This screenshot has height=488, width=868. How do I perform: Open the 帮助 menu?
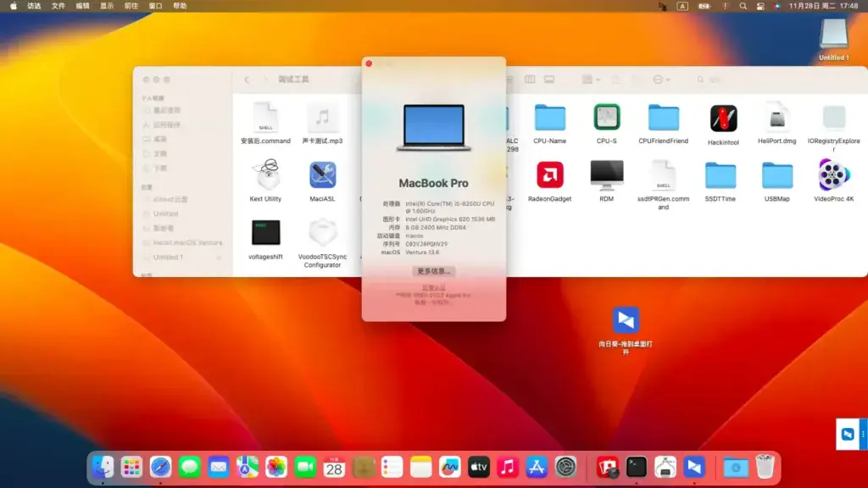[x=180, y=6]
